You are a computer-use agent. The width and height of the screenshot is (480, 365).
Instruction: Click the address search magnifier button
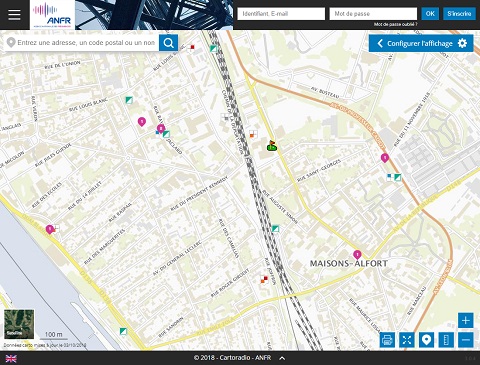[168, 43]
